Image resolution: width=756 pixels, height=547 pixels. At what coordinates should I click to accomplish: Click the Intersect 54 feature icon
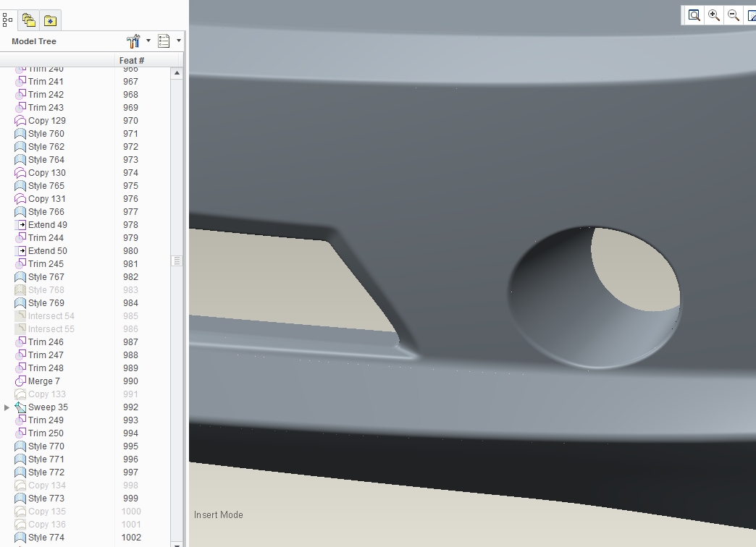(x=20, y=315)
